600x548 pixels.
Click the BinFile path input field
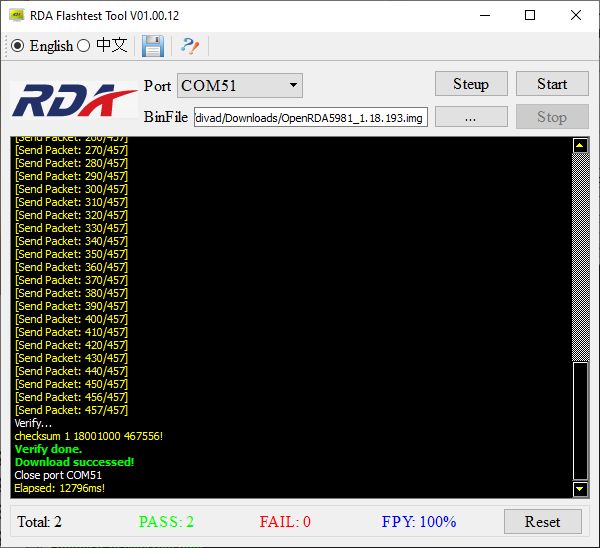pos(311,117)
